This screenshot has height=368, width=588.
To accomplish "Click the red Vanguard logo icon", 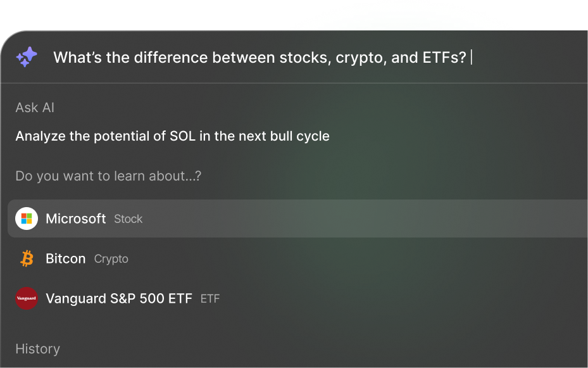I will (27, 298).
